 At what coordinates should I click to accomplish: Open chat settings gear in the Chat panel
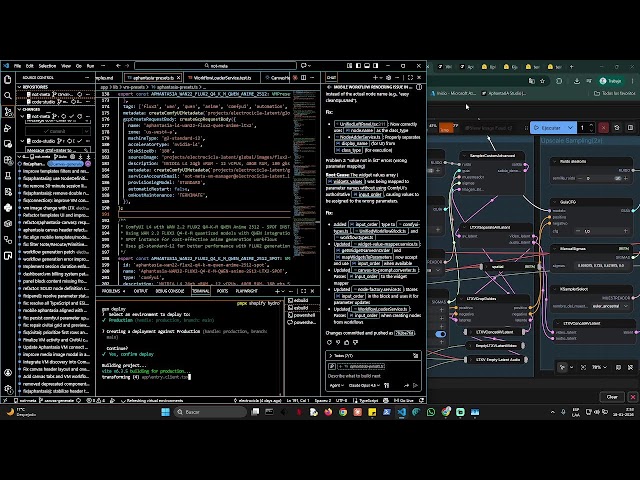coord(388,78)
